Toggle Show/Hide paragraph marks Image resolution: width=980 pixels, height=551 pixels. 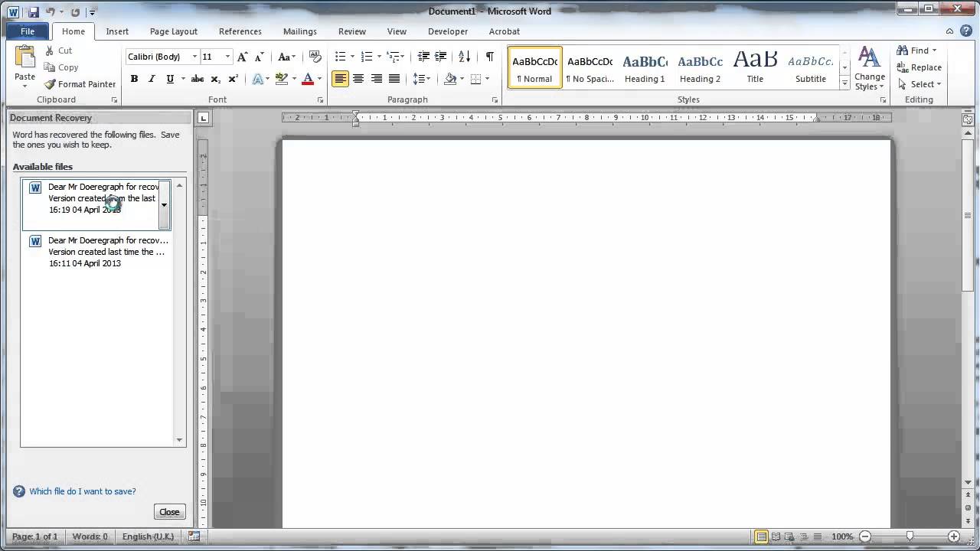click(x=489, y=57)
